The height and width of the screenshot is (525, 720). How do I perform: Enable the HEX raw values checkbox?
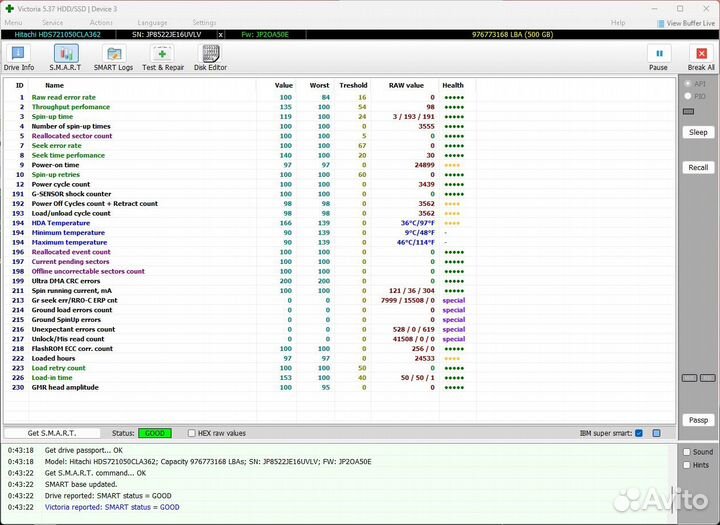pyautogui.click(x=192, y=433)
